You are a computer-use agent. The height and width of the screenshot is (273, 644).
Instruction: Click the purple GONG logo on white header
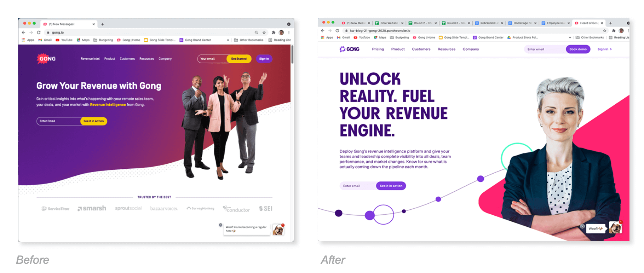pos(349,49)
